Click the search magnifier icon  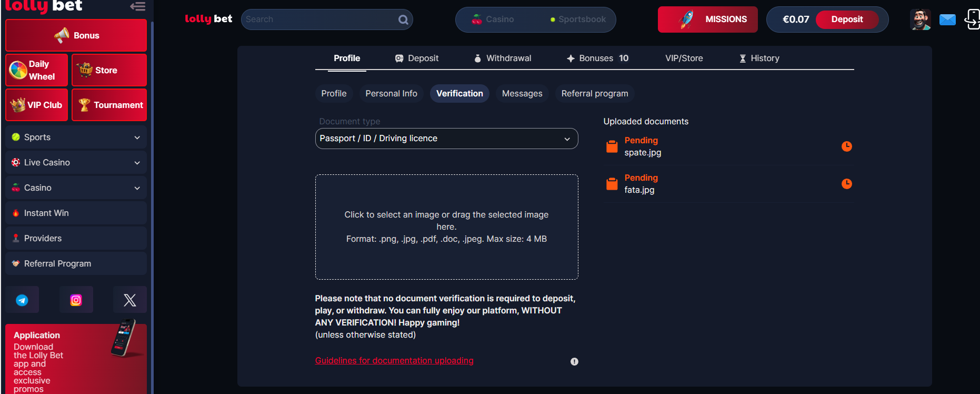(x=403, y=19)
